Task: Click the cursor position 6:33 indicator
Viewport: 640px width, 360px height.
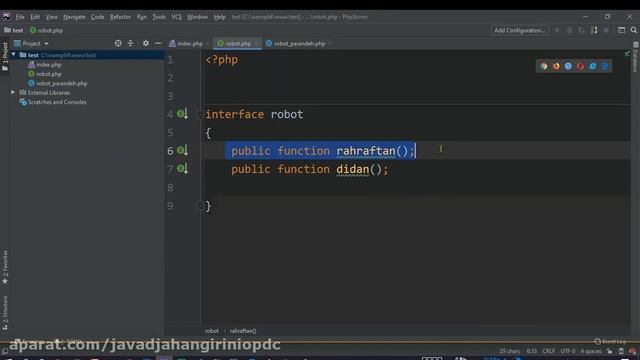Action: click(x=531, y=351)
